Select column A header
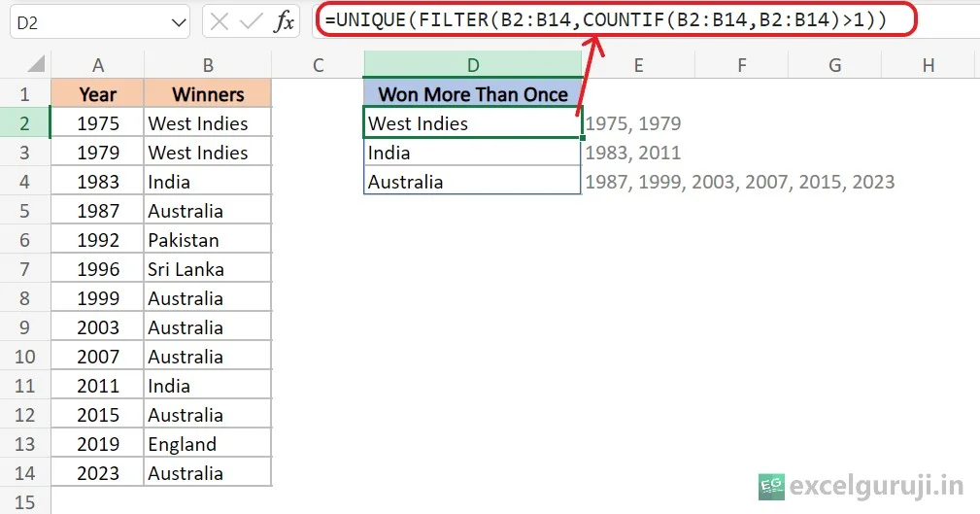The height and width of the screenshot is (514, 980). 97,64
